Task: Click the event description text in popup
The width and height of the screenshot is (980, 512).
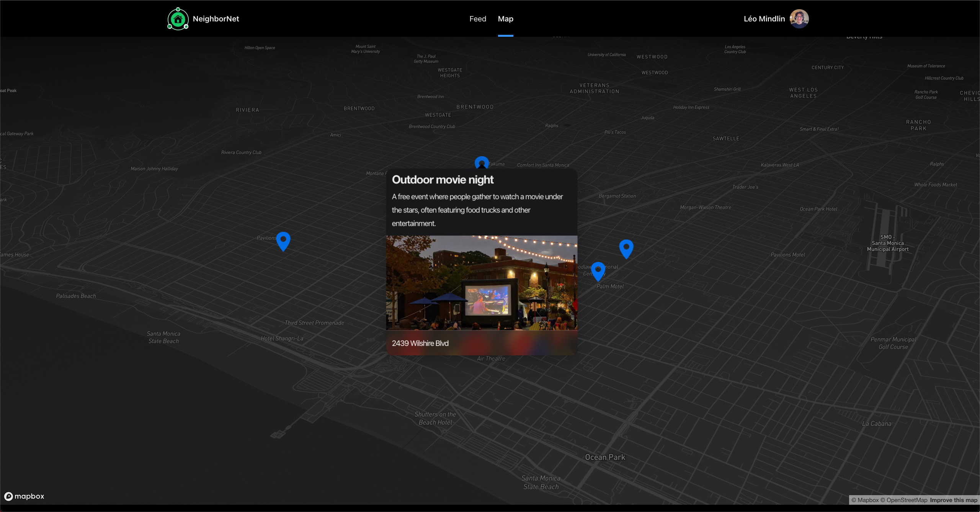Action: 477,210
